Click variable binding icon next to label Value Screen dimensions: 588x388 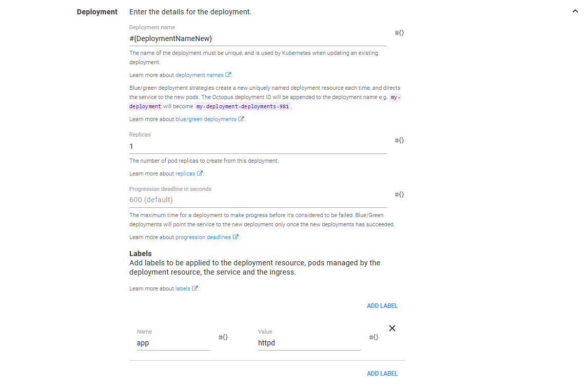point(374,337)
